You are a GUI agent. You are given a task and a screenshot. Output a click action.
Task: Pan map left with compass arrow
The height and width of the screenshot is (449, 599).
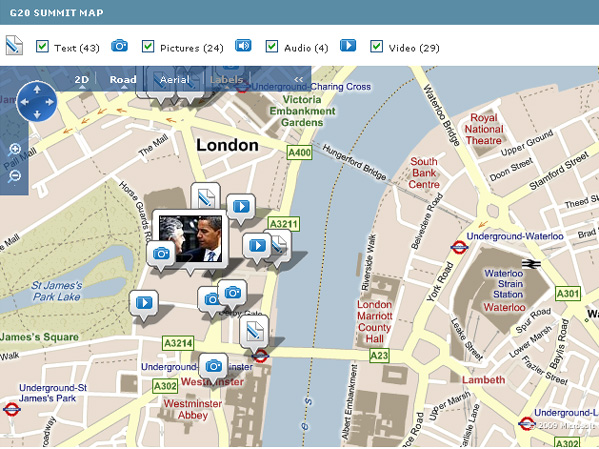pos(24,102)
